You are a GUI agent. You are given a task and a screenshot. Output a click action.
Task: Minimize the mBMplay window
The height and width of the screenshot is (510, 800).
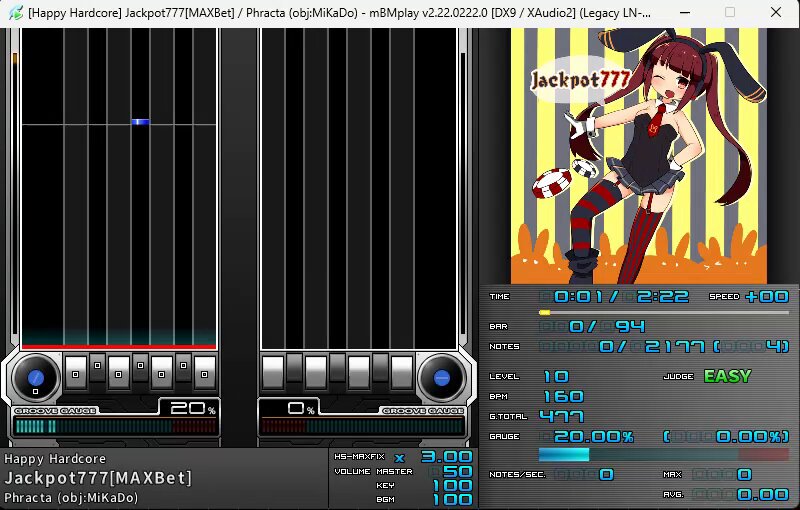(684, 12)
